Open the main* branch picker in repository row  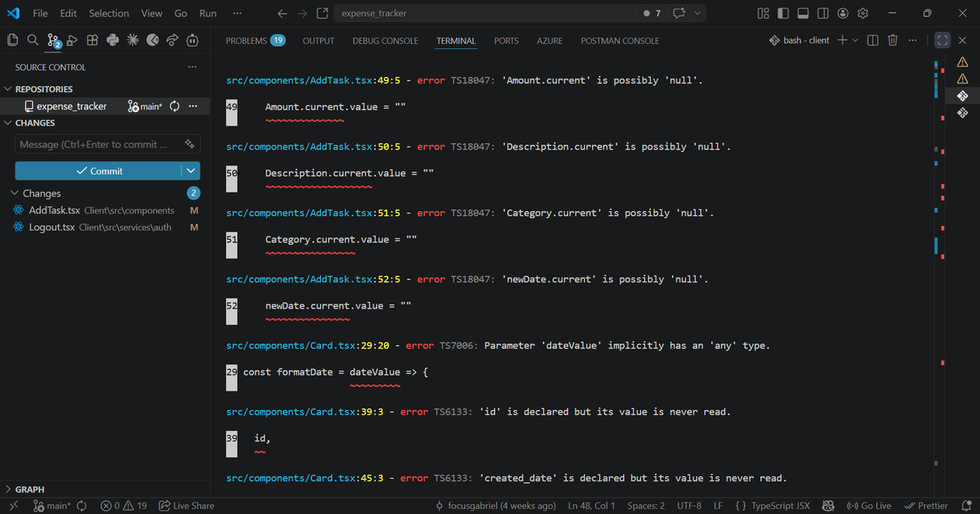click(145, 106)
